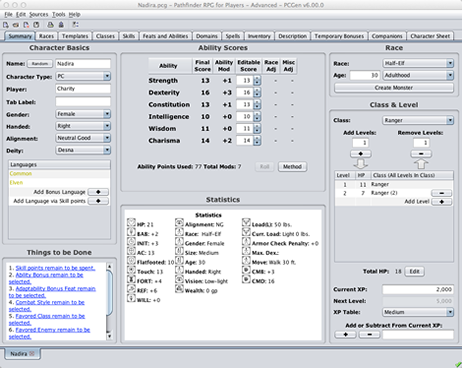
Task: Open 'Combat Style remain to be selected' link
Action: click(x=47, y=306)
